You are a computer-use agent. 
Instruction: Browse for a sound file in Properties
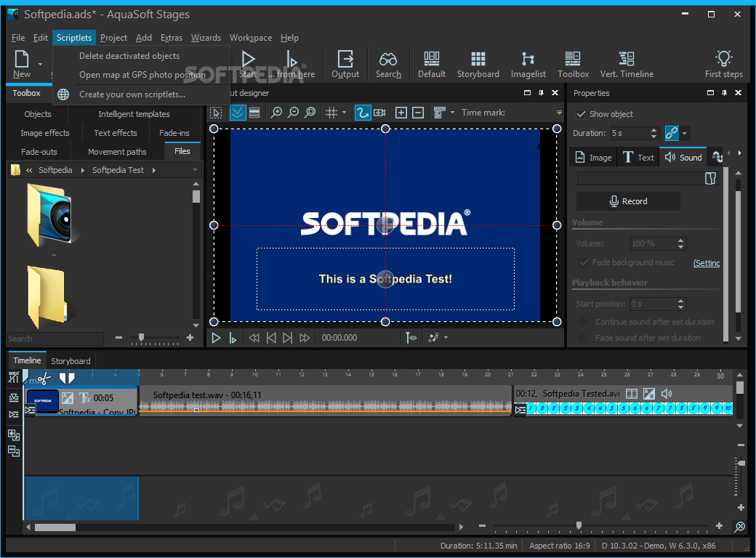coord(710,178)
